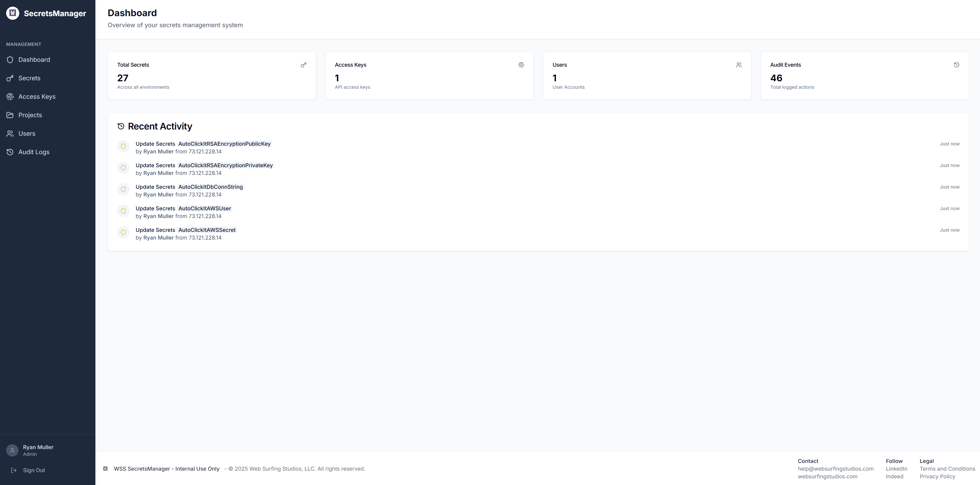Select the Secrets key icon in sidebar
Viewport: 980px width, 485px height.
click(x=10, y=78)
